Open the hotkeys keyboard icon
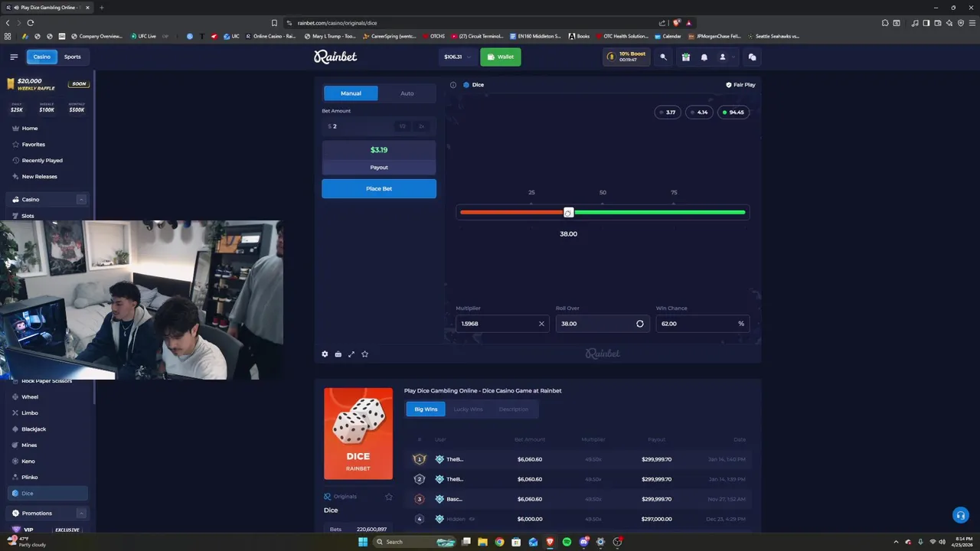 click(338, 354)
